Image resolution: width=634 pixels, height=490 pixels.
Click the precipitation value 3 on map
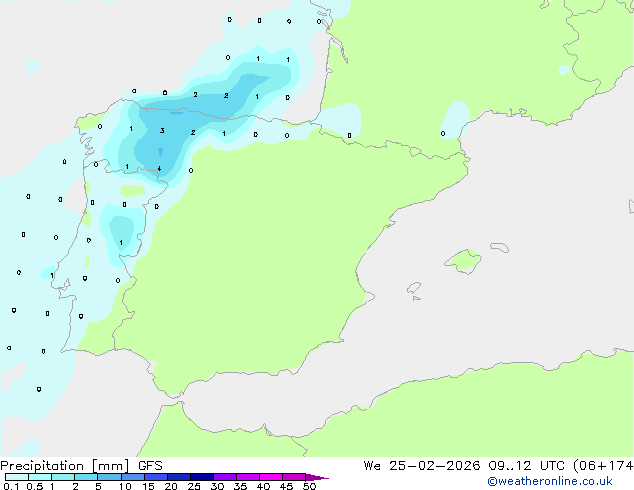[162, 131]
